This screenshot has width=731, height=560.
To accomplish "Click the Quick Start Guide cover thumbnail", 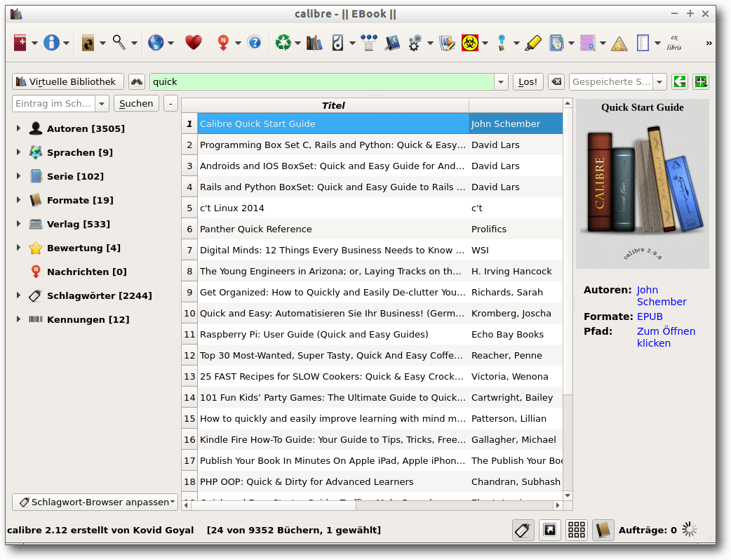I will [x=643, y=183].
